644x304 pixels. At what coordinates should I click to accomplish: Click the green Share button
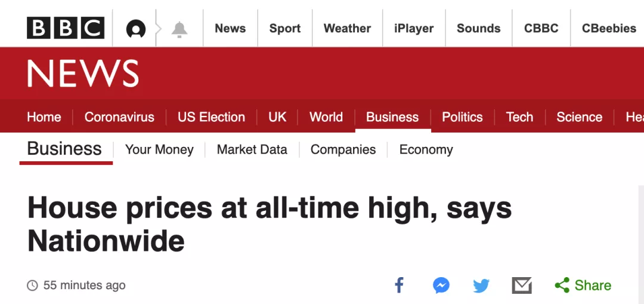tap(583, 285)
